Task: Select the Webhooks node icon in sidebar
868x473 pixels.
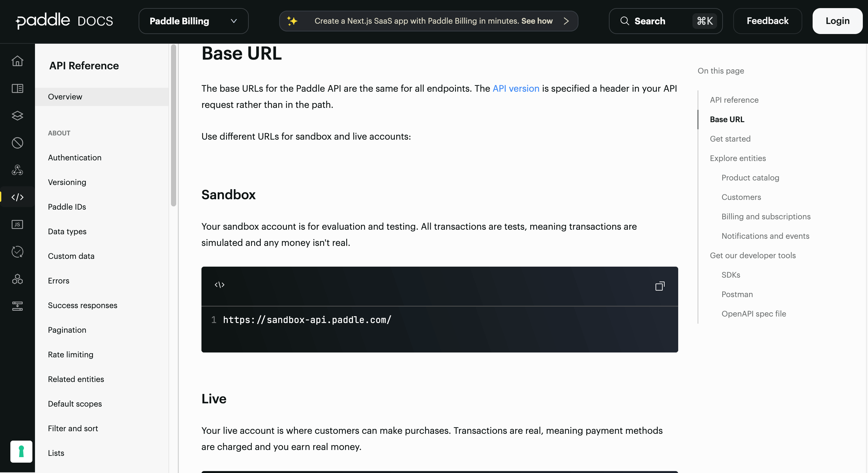Action: (17, 170)
